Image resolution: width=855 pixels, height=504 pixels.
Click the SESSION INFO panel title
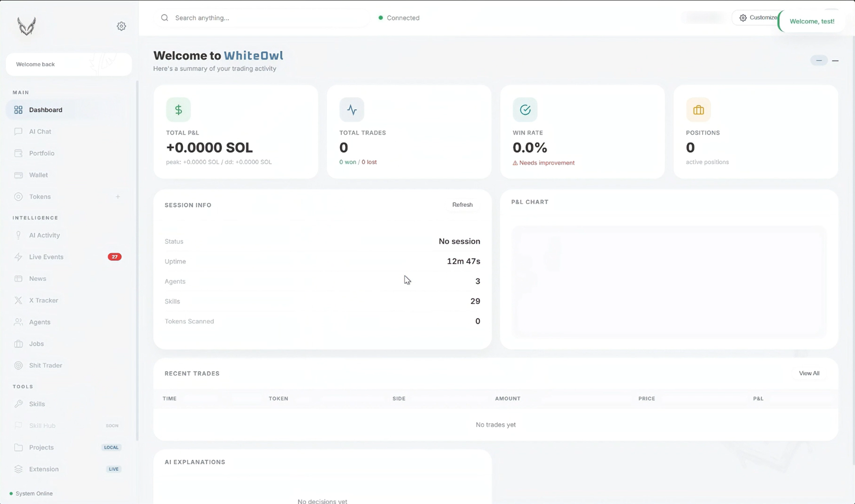point(188,205)
